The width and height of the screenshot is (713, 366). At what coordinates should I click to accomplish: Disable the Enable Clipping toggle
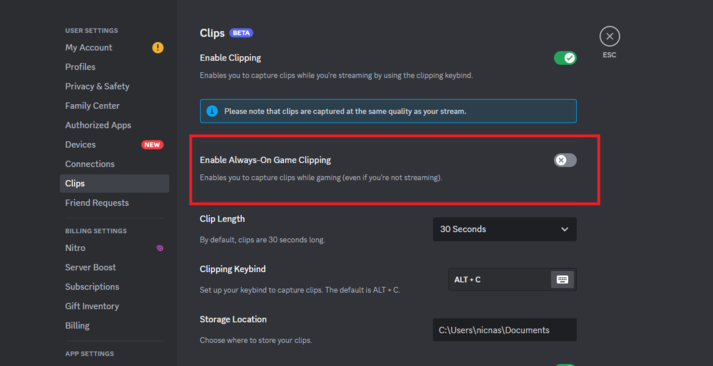pos(565,58)
